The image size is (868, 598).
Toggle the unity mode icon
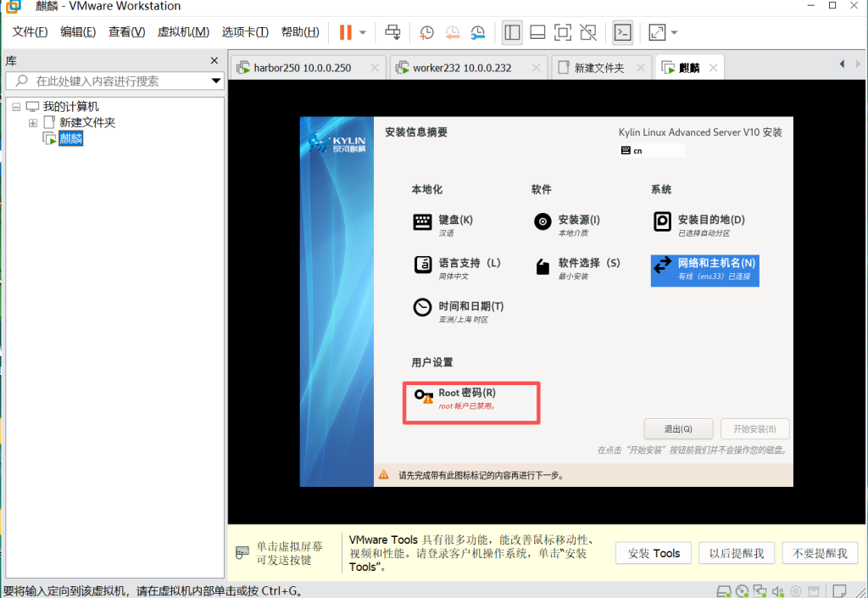pyautogui.click(x=588, y=32)
